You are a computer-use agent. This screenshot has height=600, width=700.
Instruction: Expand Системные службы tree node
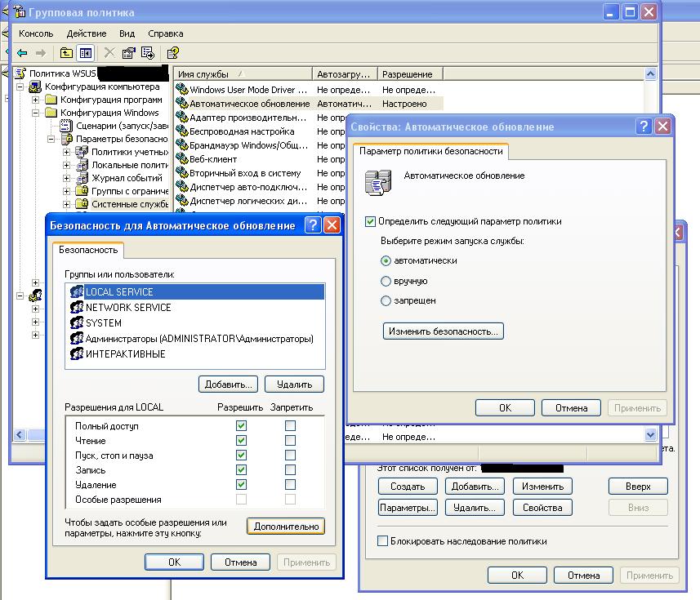click(x=66, y=204)
